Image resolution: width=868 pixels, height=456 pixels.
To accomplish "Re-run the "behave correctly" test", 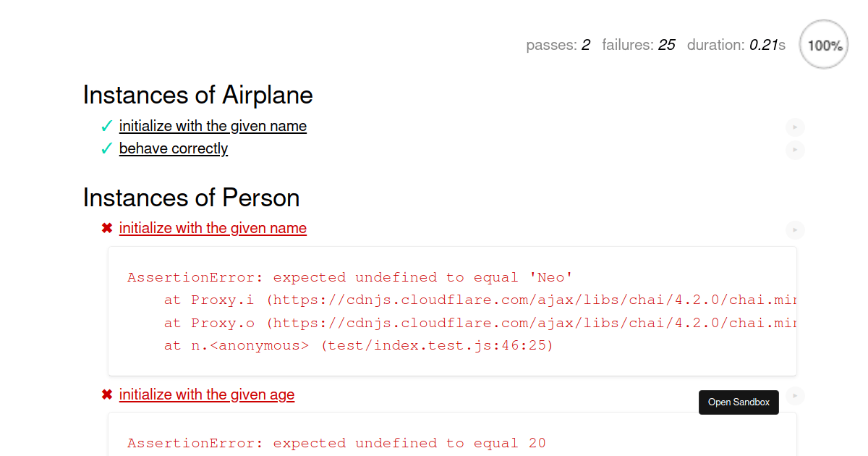I will tap(795, 150).
